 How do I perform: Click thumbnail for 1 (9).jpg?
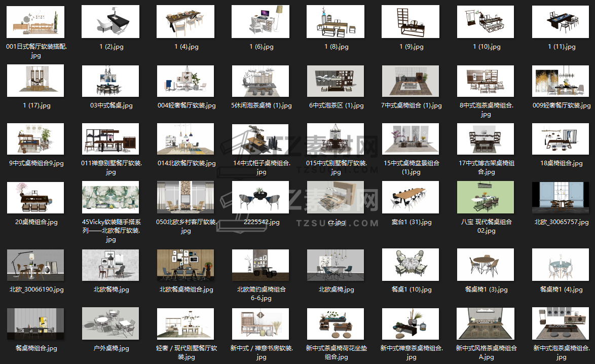click(x=411, y=22)
